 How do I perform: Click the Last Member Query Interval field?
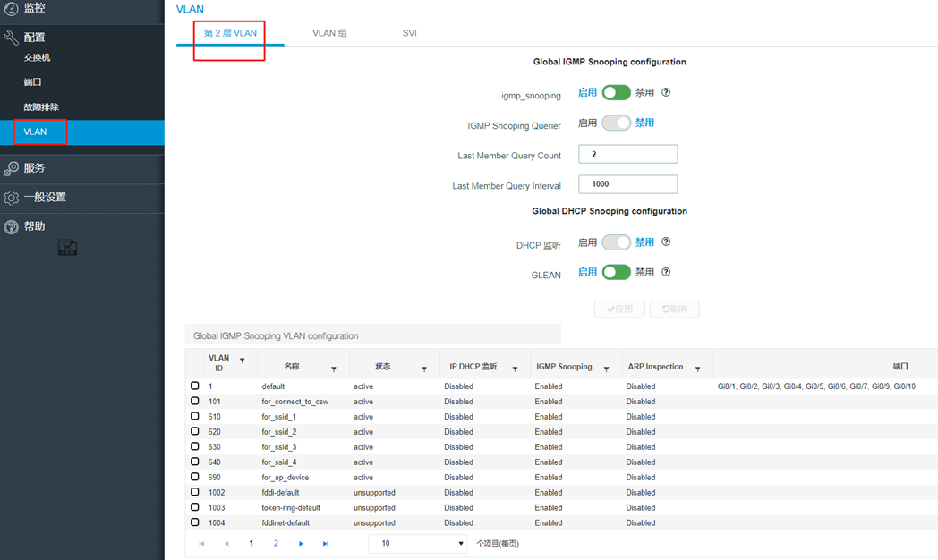pos(628,184)
